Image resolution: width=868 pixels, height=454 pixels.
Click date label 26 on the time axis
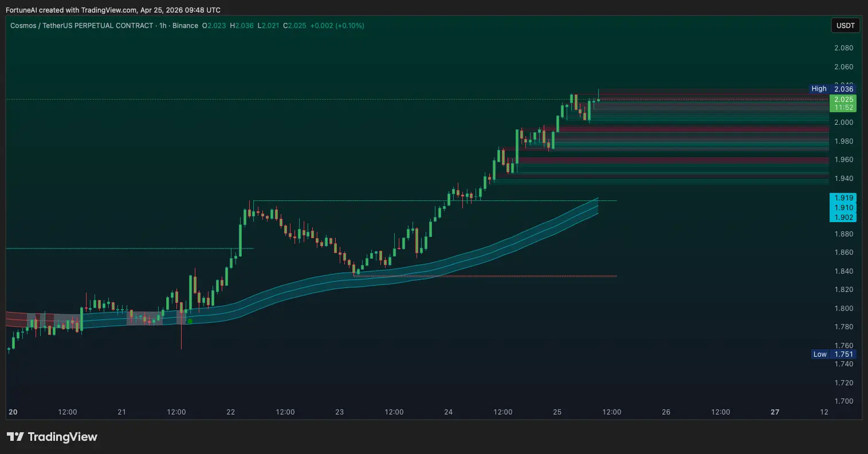666,412
